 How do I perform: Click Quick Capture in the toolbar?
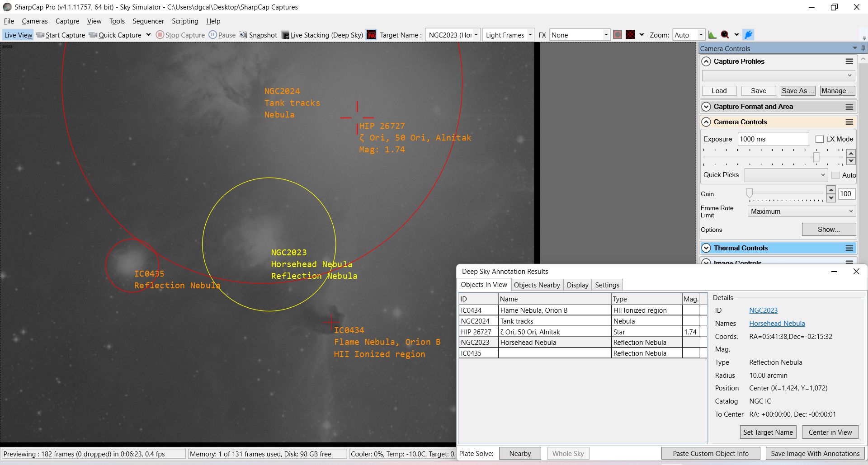click(x=115, y=35)
